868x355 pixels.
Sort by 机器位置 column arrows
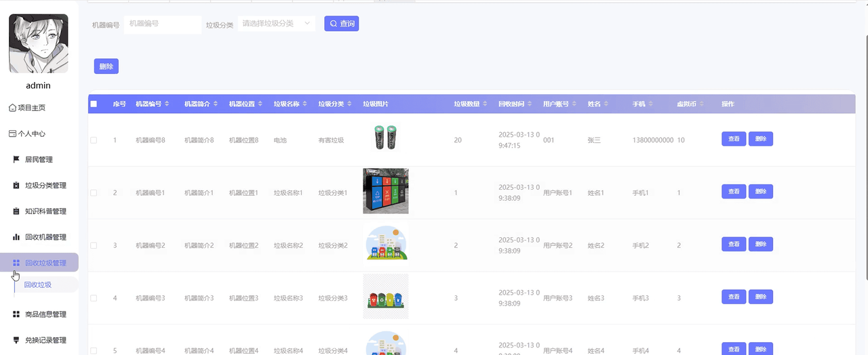tap(260, 104)
